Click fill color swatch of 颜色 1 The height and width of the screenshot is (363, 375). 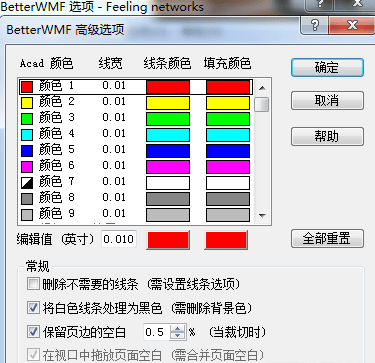click(x=228, y=87)
